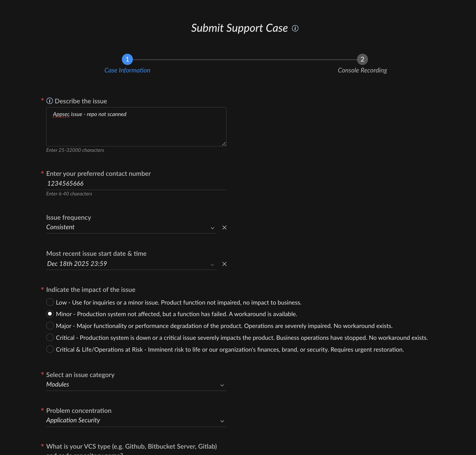This screenshot has height=455, width=476.
Task: Select the Minor impact radio button
Action: (x=50, y=314)
